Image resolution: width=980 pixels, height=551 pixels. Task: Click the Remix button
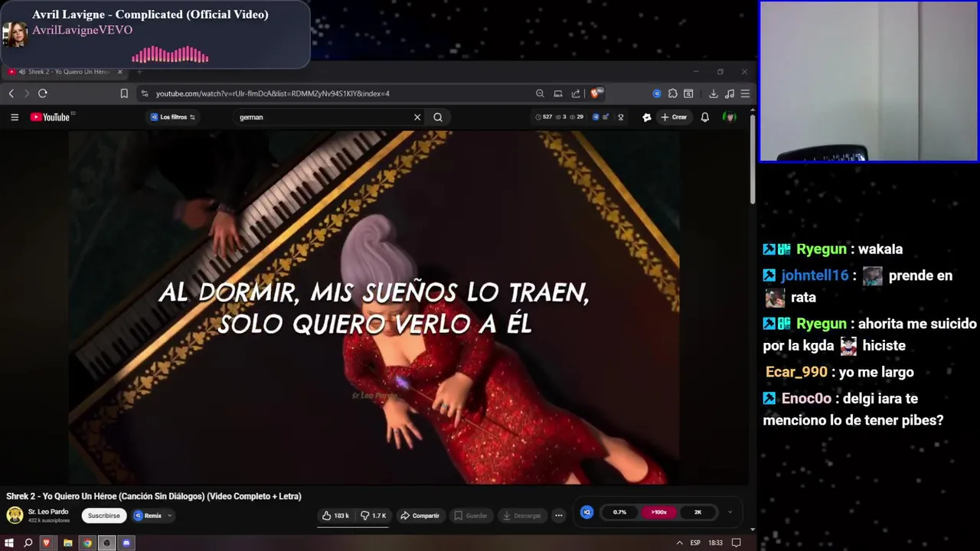coord(148,516)
